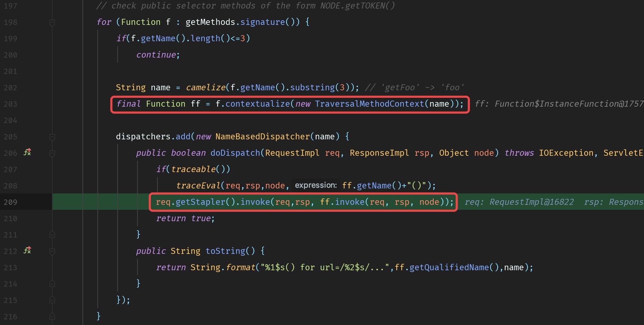The width and height of the screenshot is (644, 325).
Task: Click the 'signature' call on line 198
Action: [x=263, y=22]
